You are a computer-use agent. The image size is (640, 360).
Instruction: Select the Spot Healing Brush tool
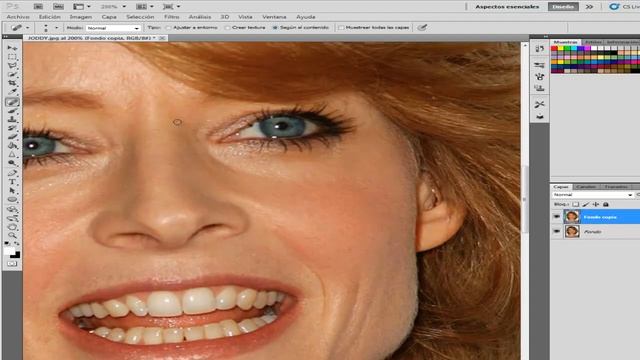[12, 102]
